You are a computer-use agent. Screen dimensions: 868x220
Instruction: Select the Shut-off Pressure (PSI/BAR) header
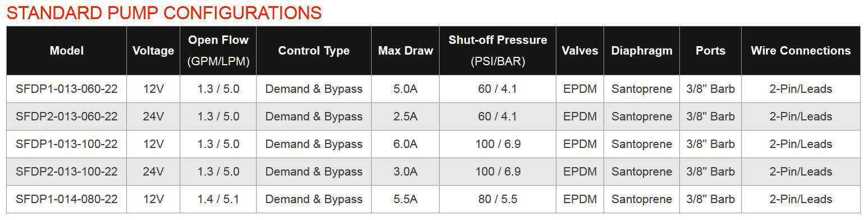[x=497, y=51]
